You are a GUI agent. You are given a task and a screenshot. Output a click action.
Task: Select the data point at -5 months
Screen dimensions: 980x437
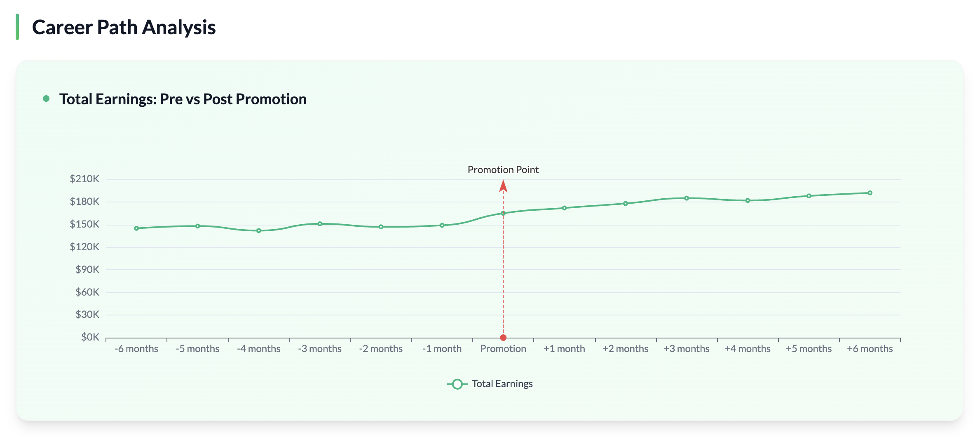[x=198, y=226]
